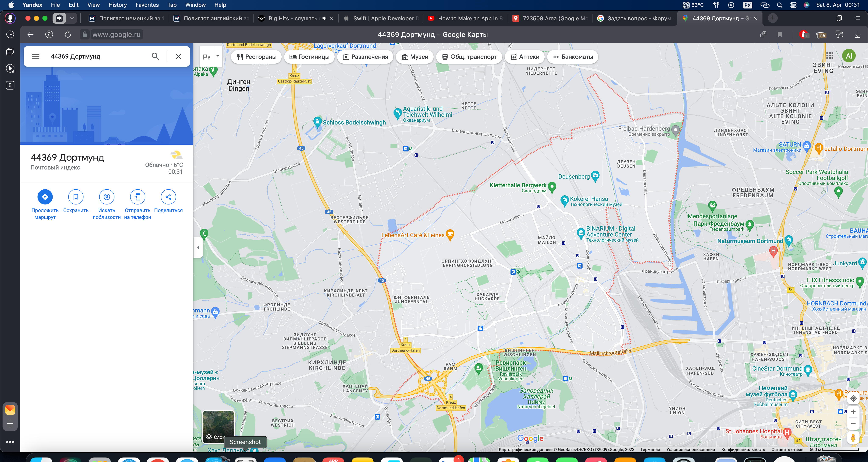Select the Аптеки category chip

pyautogui.click(x=525, y=57)
